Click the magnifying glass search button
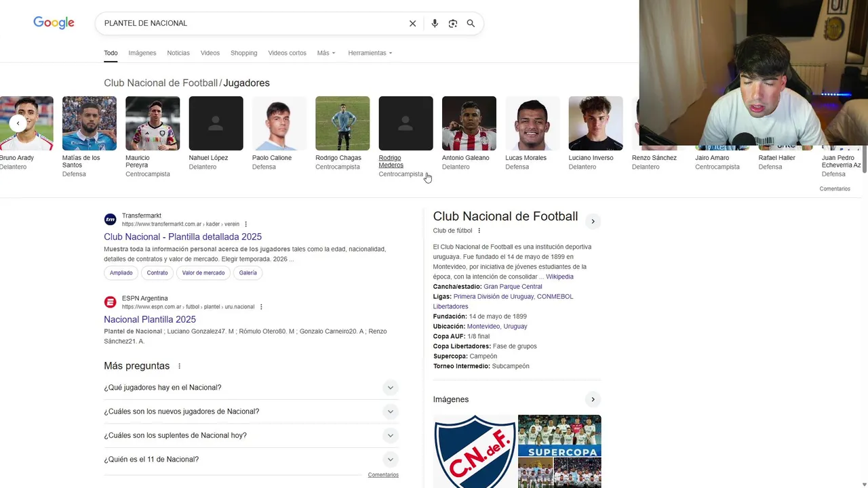Image resolution: width=868 pixels, height=488 pixels. [x=471, y=23]
